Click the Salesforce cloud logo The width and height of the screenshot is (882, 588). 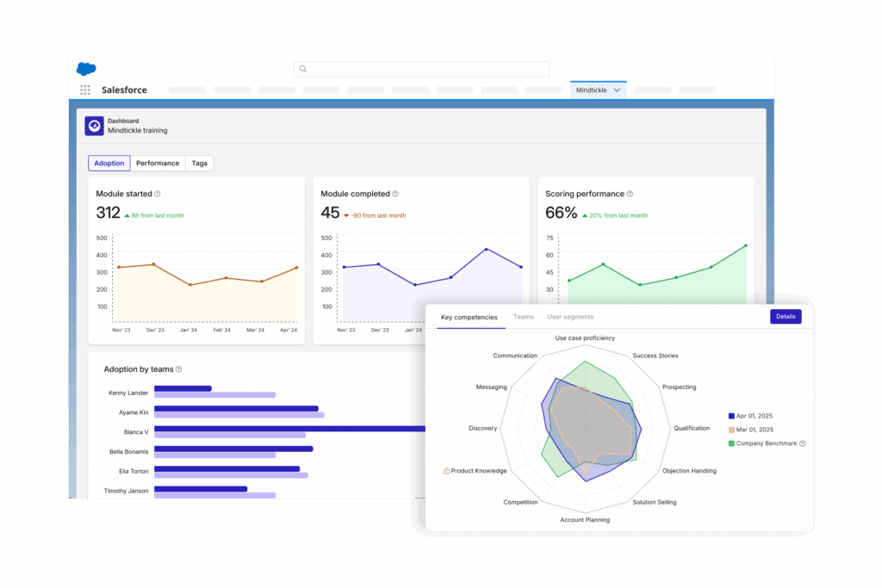pos(86,69)
